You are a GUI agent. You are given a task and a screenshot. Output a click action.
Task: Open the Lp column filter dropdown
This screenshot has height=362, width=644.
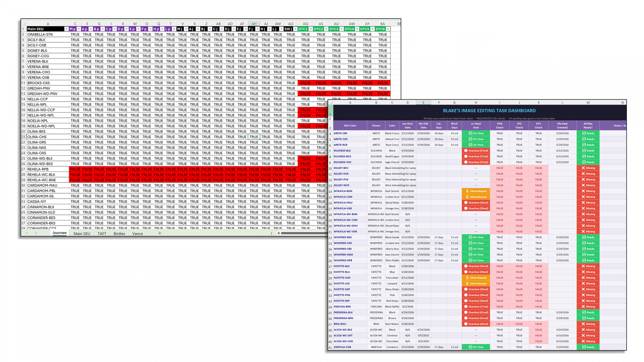[174, 29]
